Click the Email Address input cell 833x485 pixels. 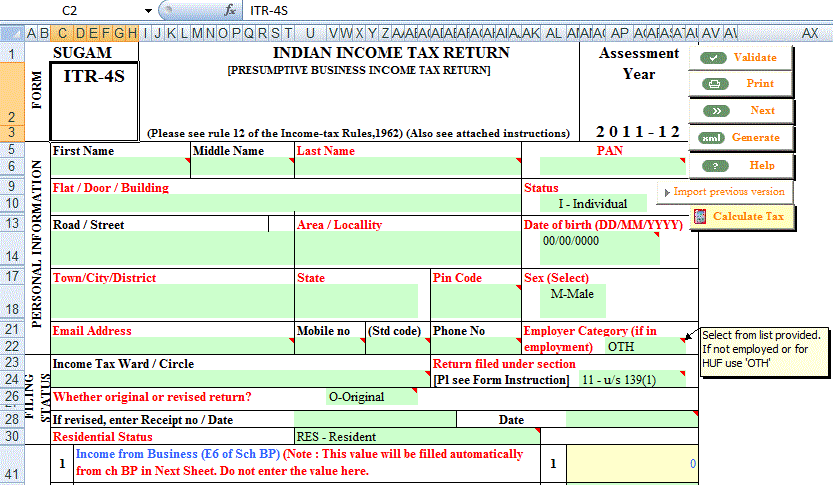click(172, 346)
